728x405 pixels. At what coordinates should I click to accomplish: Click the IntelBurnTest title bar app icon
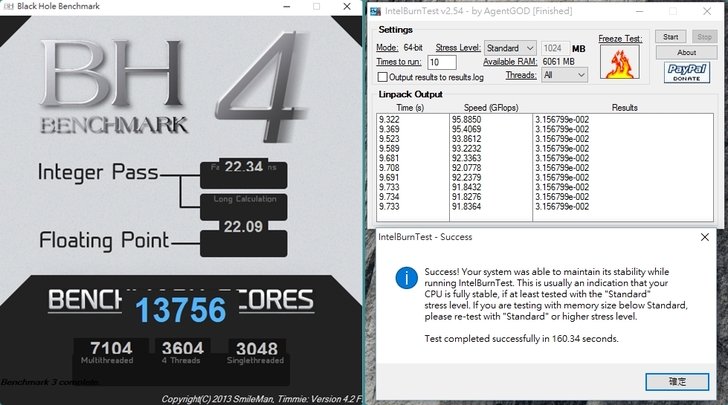(x=376, y=12)
